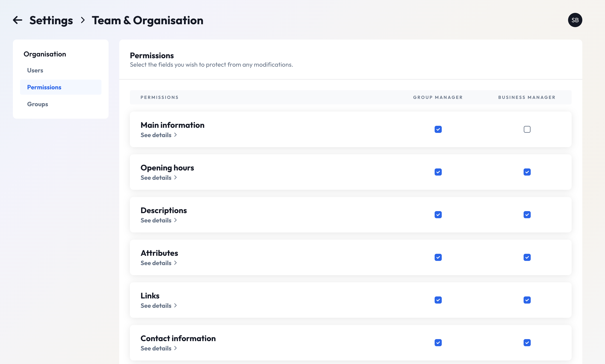Open See details under Contact information
The width and height of the screenshot is (605, 364).
click(x=159, y=348)
